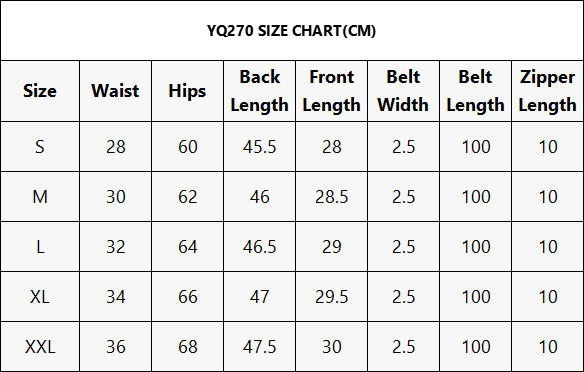
Task: Select the M size row label
Action: click(40, 197)
